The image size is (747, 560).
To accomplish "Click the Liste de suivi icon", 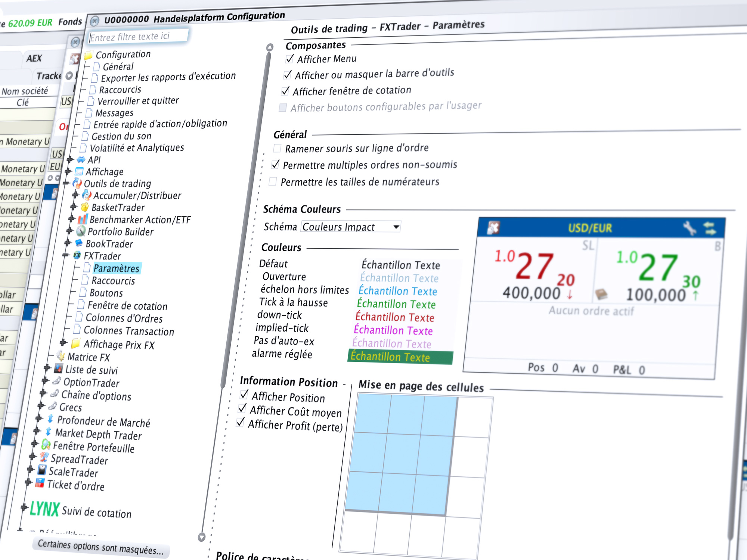I will (58, 368).
